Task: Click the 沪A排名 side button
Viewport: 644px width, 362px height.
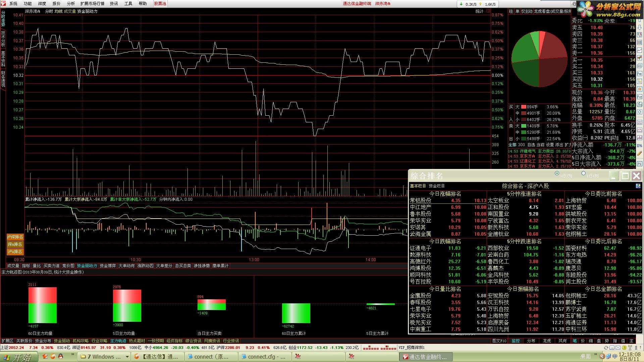Action: pyautogui.click(x=15, y=252)
